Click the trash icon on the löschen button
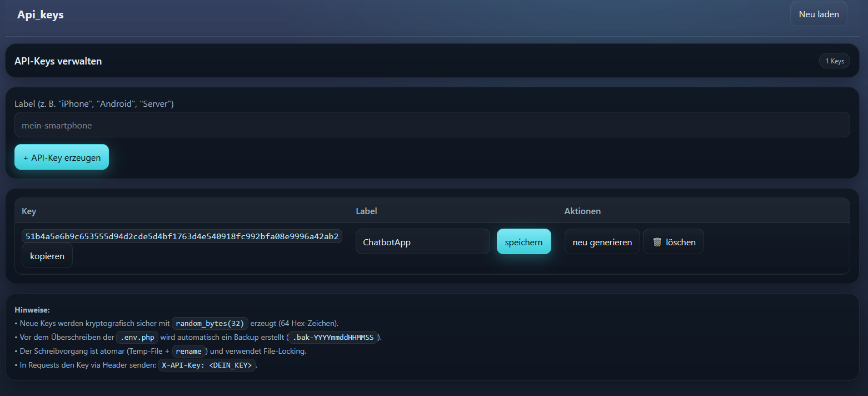 [x=657, y=242]
